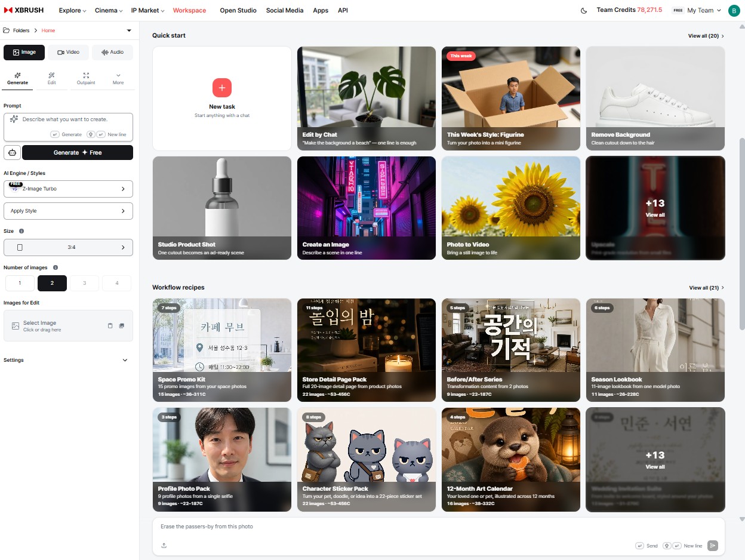Click info icon beside Number of images
745x560 pixels.
click(56, 267)
